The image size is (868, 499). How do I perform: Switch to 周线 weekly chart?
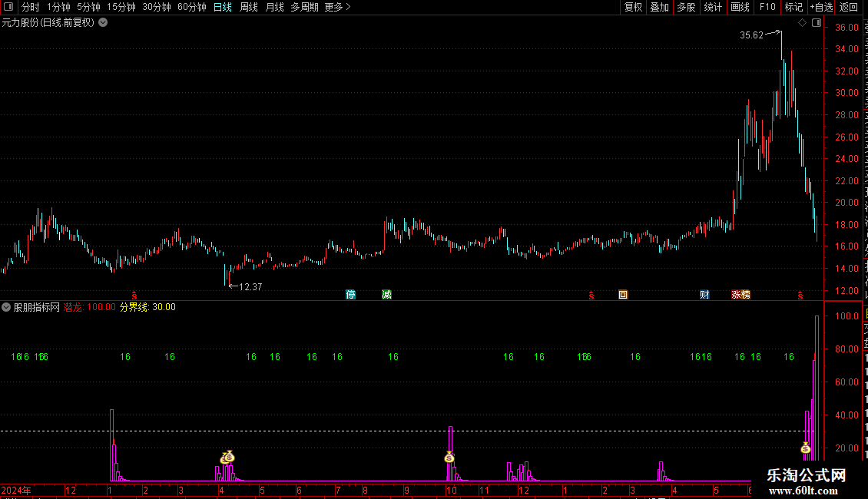(249, 7)
